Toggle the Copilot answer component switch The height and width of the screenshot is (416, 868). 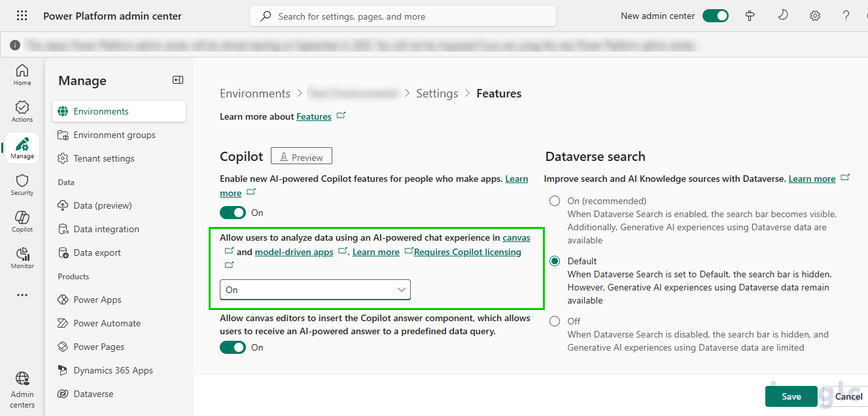(x=233, y=347)
